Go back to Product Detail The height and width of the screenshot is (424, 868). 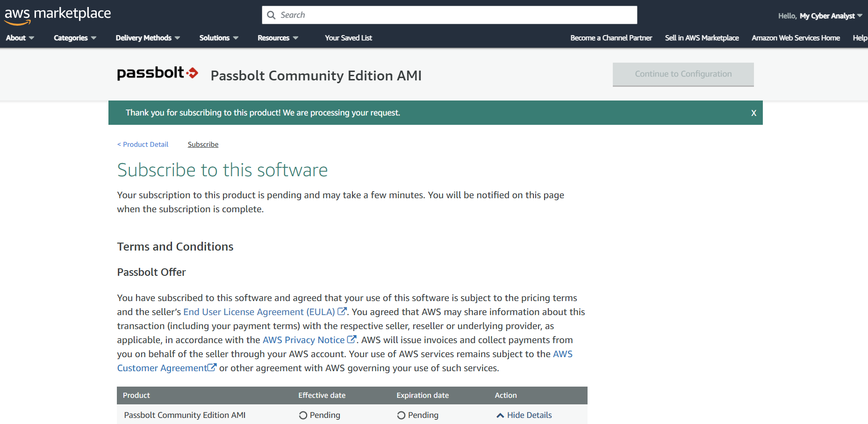pyautogui.click(x=143, y=144)
